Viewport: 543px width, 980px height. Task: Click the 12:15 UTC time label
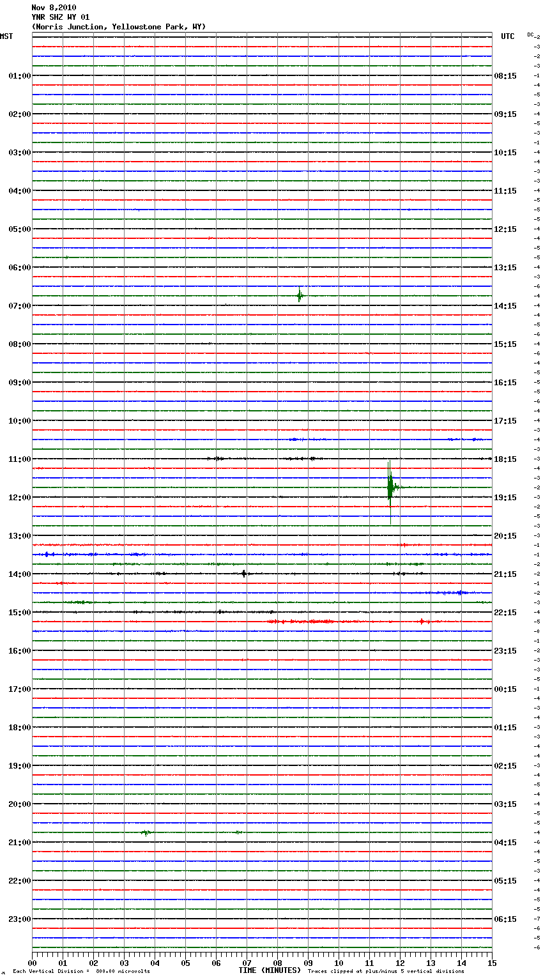click(505, 229)
